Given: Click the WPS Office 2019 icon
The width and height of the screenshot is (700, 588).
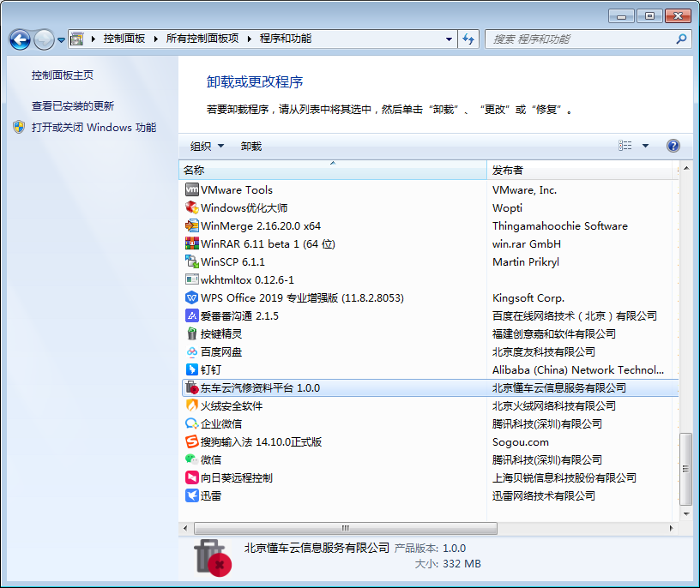Looking at the screenshot, I should [x=191, y=297].
